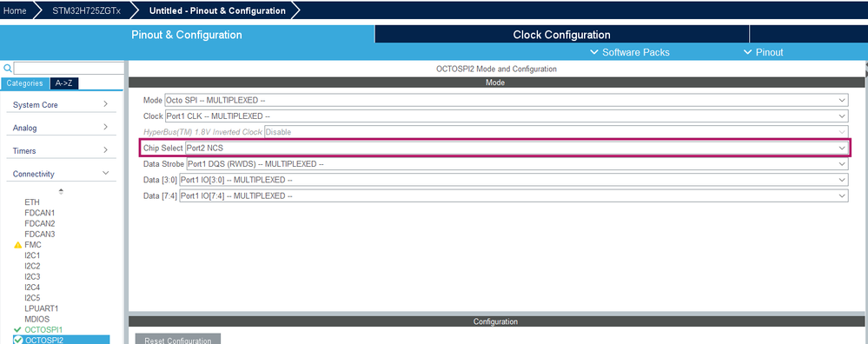Select I2C5 in the peripheral list
Screen dimensions: 868x344
click(32, 298)
